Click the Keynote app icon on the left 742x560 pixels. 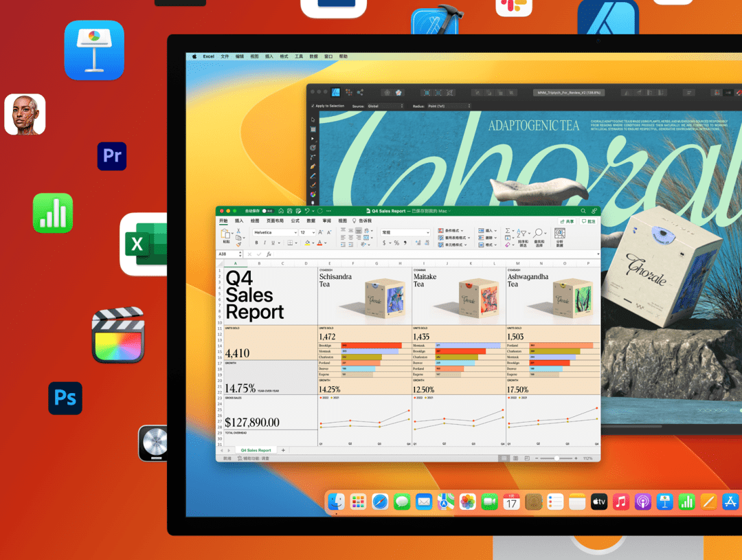pos(94,50)
